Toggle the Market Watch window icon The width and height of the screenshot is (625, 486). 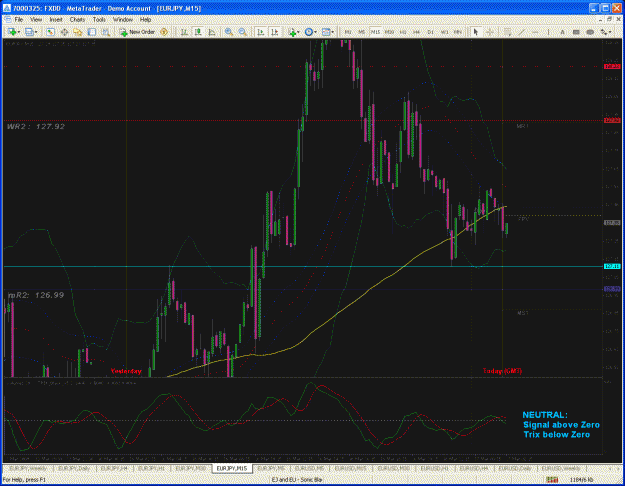[50, 32]
